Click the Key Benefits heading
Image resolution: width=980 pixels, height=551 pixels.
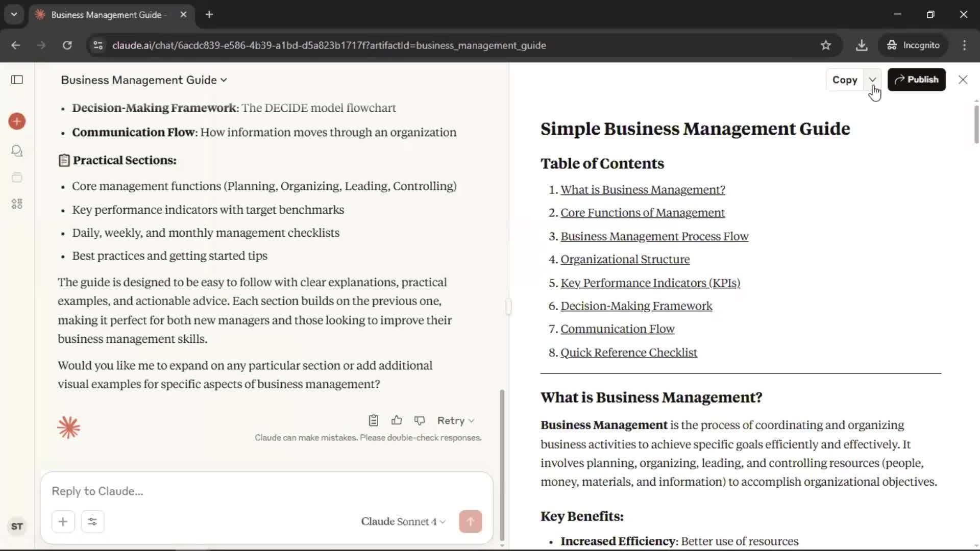[582, 516]
